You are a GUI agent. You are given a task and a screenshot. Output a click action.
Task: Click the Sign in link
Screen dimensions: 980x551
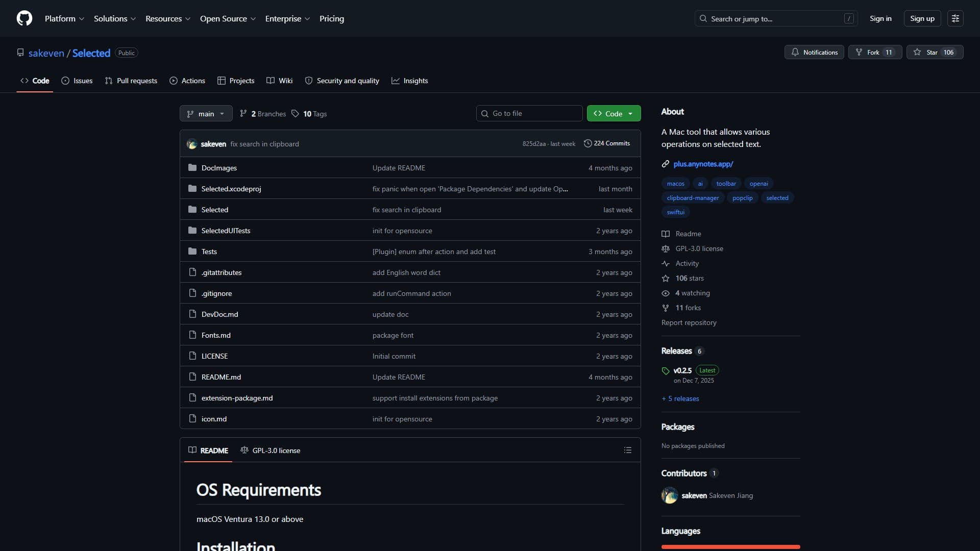(880, 18)
